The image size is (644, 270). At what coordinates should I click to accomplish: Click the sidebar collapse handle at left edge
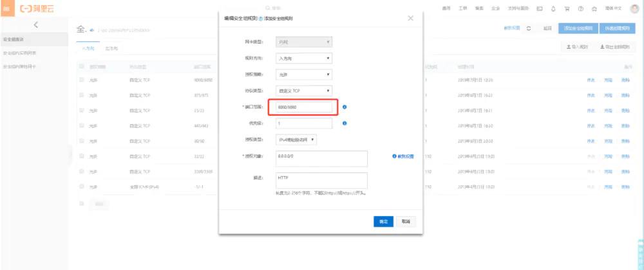pyautogui.click(x=70, y=155)
